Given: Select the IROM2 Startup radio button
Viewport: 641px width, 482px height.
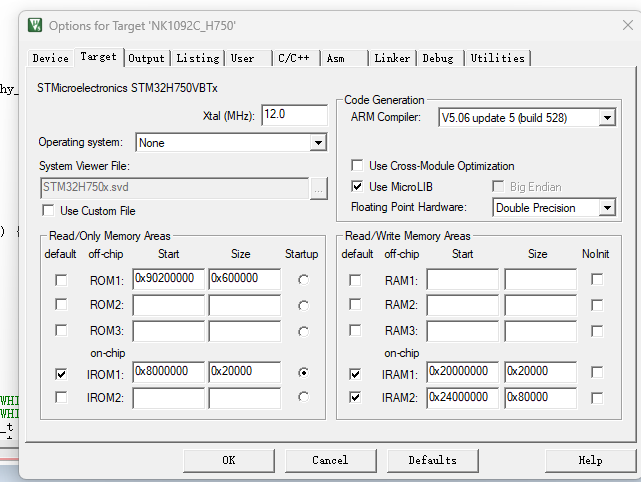Looking at the screenshot, I should click(303, 397).
